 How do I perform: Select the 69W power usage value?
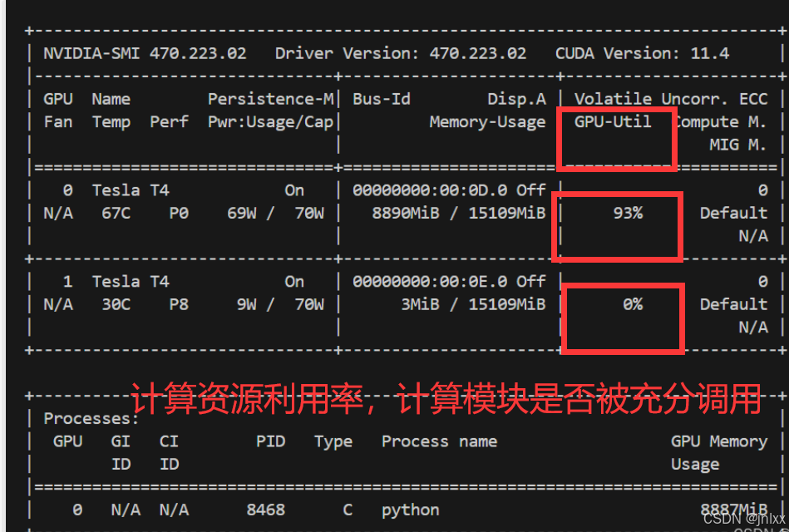click(242, 214)
